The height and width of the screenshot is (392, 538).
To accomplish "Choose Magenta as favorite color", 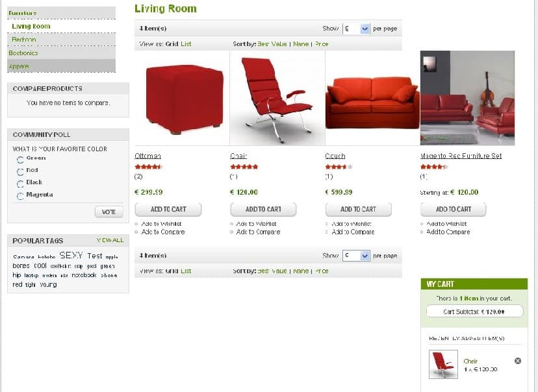I will [x=20, y=196].
